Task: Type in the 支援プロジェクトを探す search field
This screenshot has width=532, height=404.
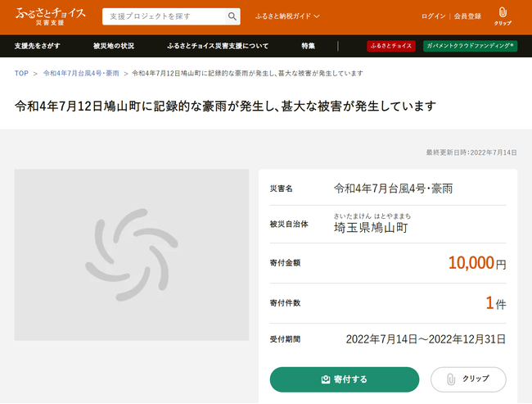Action: click(162, 16)
